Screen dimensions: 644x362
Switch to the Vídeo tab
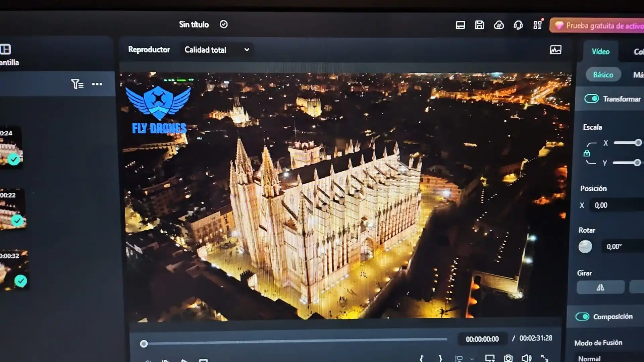(600, 52)
